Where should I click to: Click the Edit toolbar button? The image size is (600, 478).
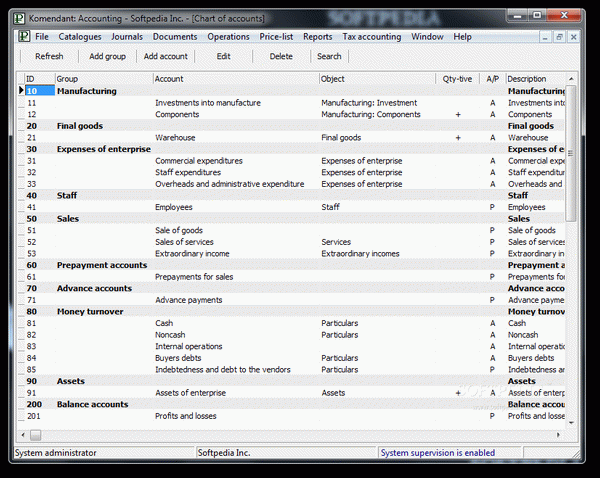coord(223,56)
